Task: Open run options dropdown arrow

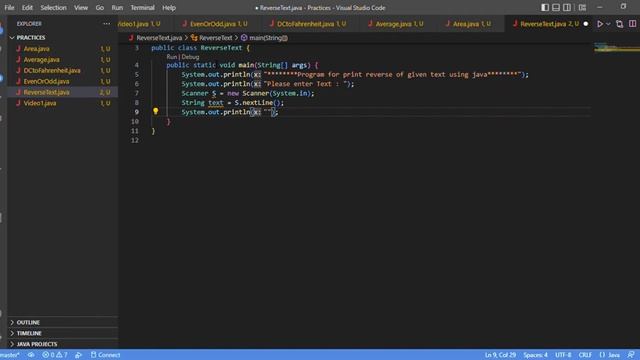Action: 608,24
